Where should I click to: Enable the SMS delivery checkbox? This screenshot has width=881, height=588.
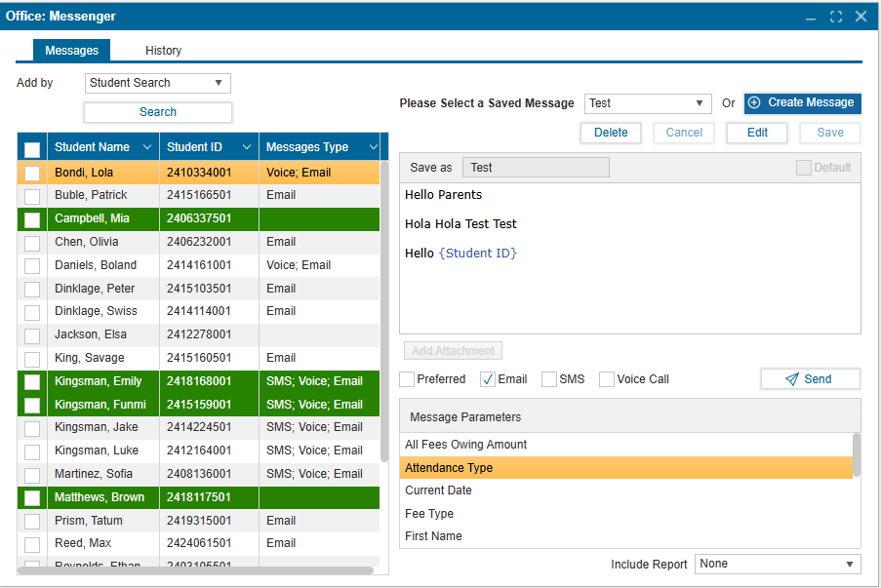coord(549,379)
